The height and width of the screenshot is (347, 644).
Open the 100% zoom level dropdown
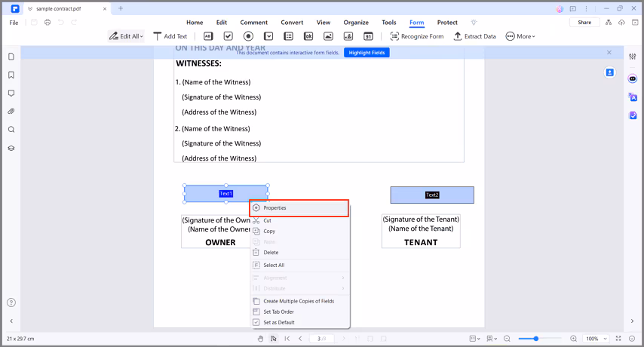click(x=596, y=339)
